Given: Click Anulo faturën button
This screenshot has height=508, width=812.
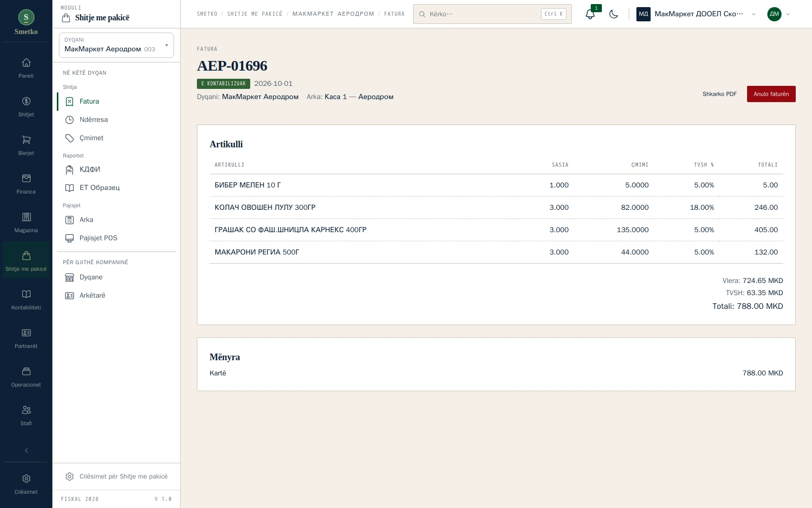Looking at the screenshot, I should [x=771, y=94].
